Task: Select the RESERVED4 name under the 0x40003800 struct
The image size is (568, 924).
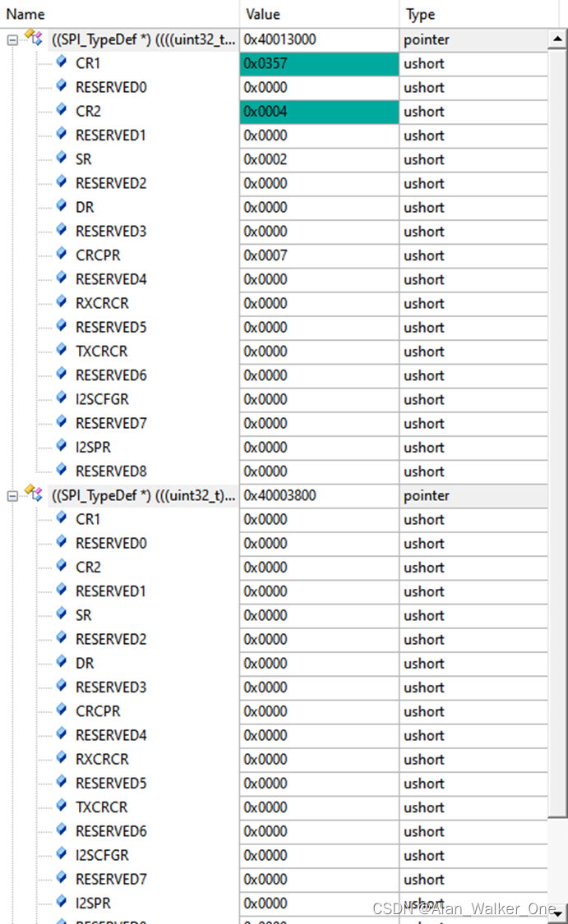Action: (x=111, y=735)
